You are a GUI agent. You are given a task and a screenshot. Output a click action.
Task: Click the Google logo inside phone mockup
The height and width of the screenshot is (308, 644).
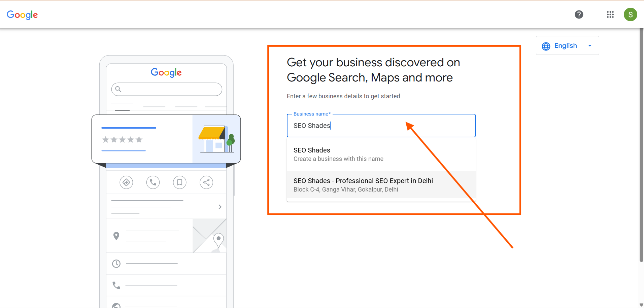coord(166,72)
